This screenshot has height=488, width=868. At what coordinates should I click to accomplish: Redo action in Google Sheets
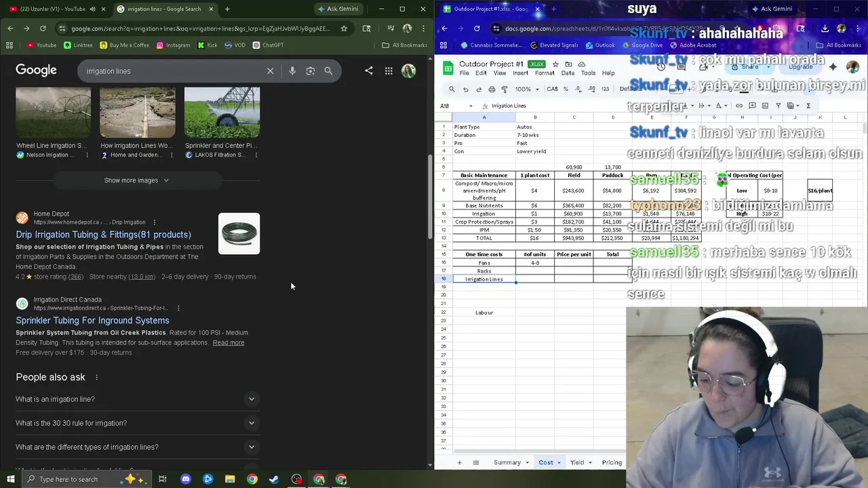click(x=479, y=89)
